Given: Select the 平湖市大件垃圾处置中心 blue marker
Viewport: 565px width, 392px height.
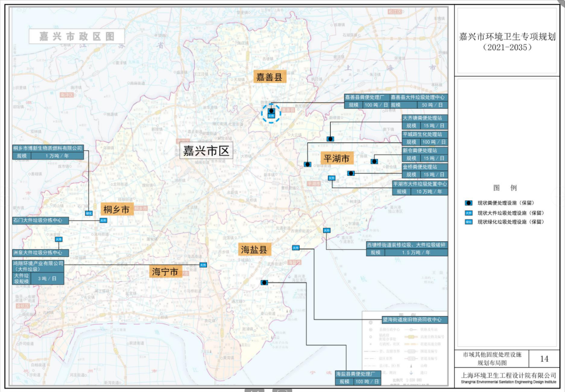Looking at the screenshot, I should [x=331, y=178].
